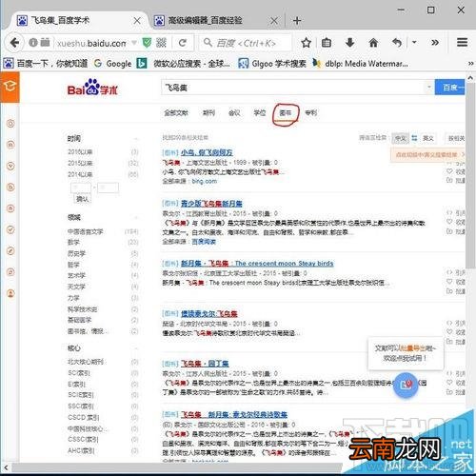Click the user avatar icon in left sidebar
476x476 pixels.
[10, 293]
